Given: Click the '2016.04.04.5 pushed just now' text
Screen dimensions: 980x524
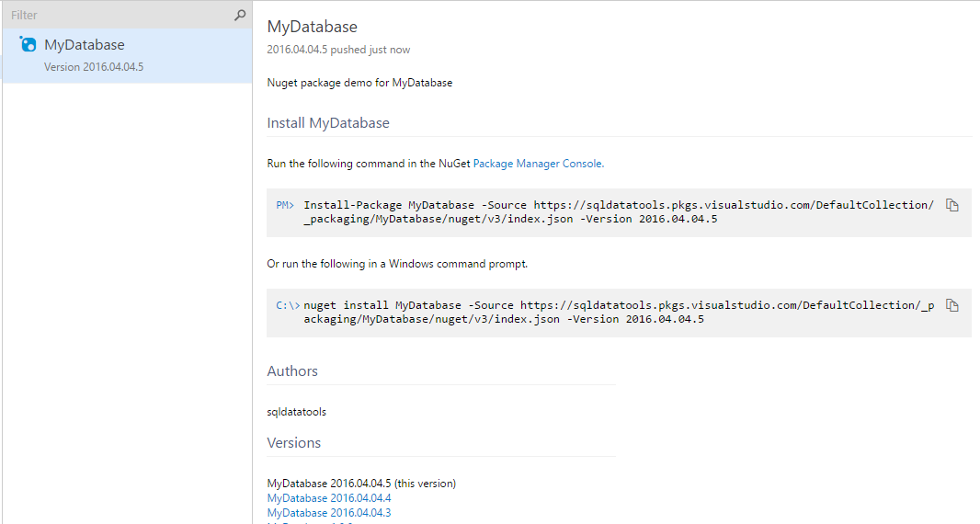Looking at the screenshot, I should click(338, 50).
